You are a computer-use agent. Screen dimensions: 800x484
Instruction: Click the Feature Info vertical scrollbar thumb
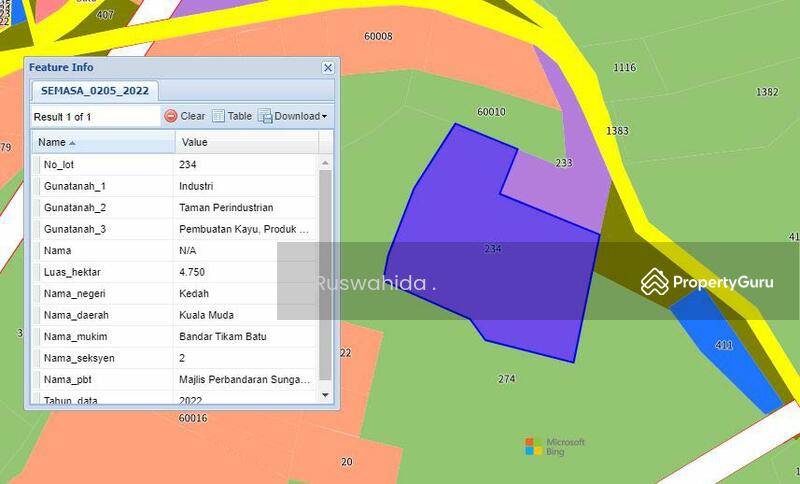[325, 275]
